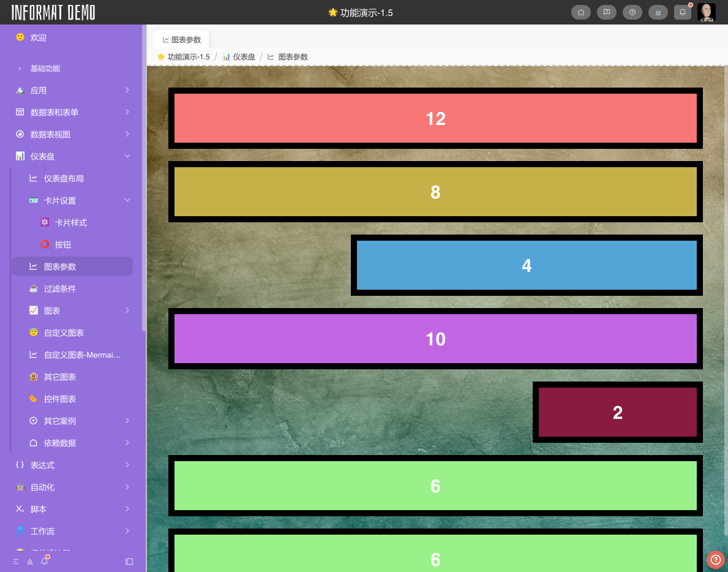The width and height of the screenshot is (728, 572).
Task: Go to 欢迎 page in sidebar
Action: pyautogui.click(x=39, y=37)
